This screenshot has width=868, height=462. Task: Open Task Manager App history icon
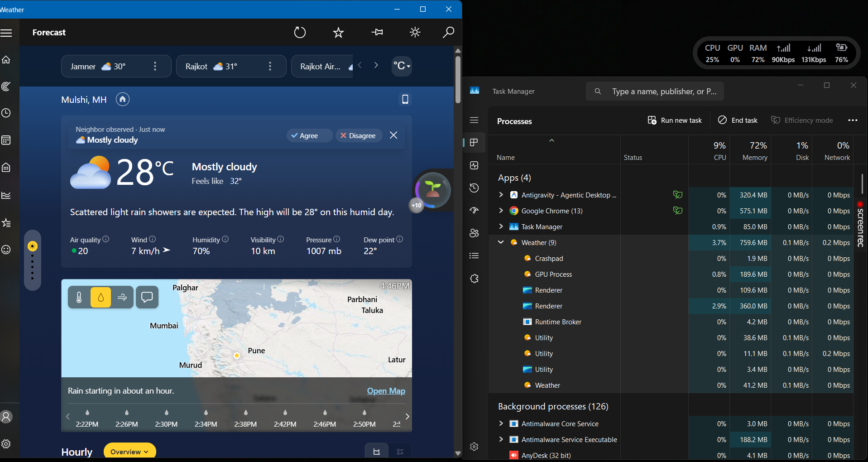(x=474, y=188)
